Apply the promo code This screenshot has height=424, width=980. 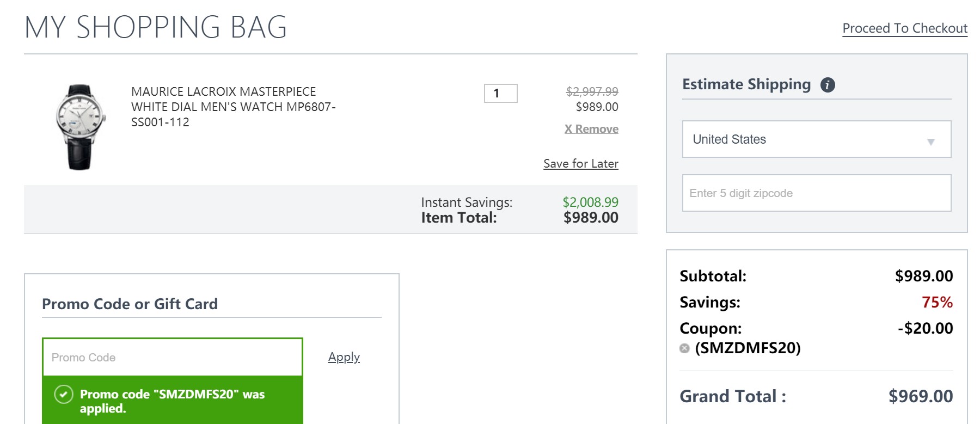(x=344, y=357)
